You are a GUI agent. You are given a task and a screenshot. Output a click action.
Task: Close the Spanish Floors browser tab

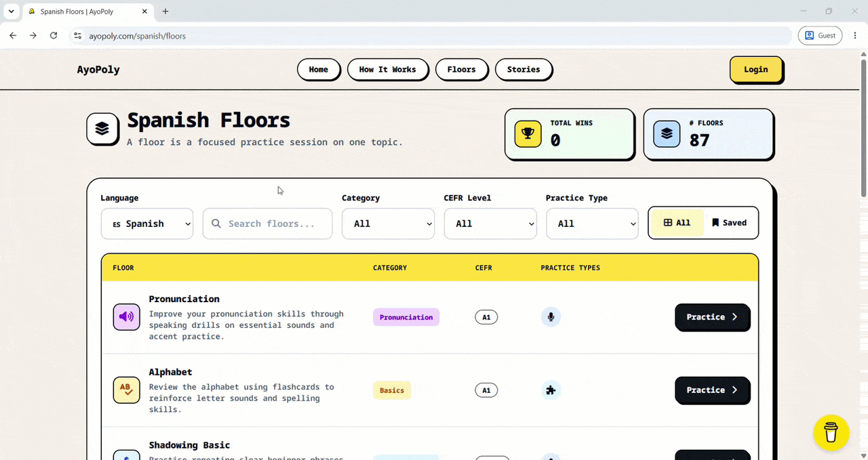click(144, 12)
